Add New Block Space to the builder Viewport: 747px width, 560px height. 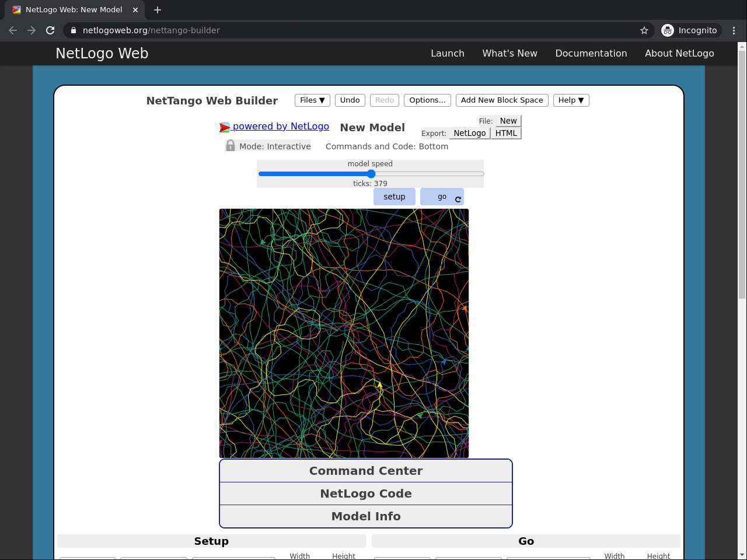[x=502, y=100]
